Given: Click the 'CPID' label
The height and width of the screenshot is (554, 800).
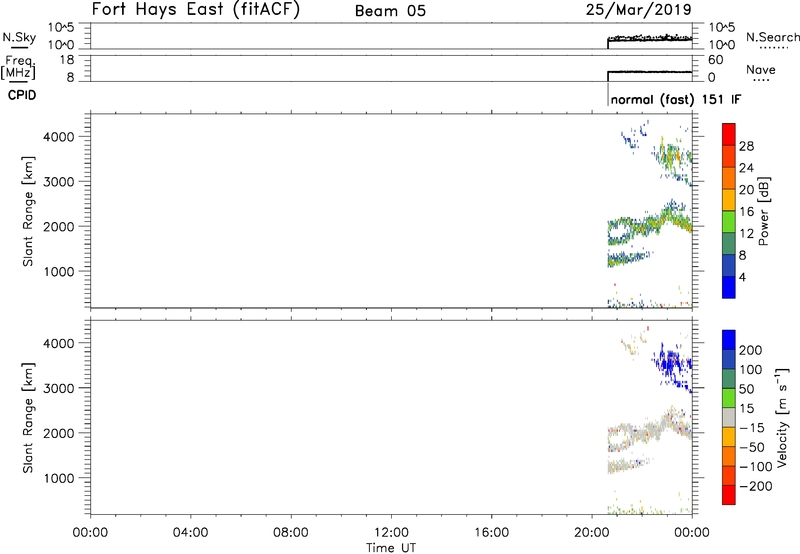Looking at the screenshot, I should point(22,95).
